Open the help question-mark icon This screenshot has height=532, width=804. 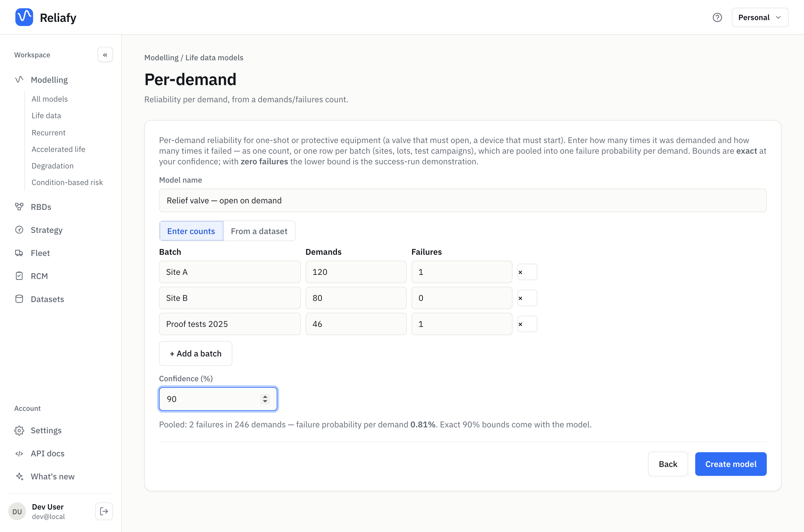tap(717, 17)
